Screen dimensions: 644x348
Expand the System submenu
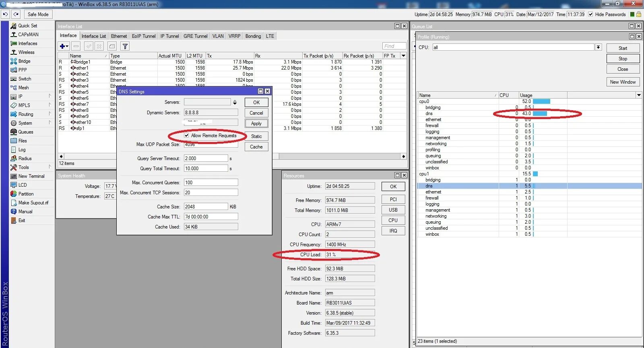[50, 123]
